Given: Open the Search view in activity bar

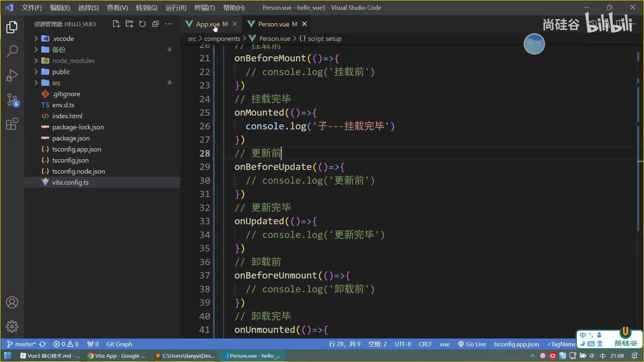Looking at the screenshot, I should (12, 51).
